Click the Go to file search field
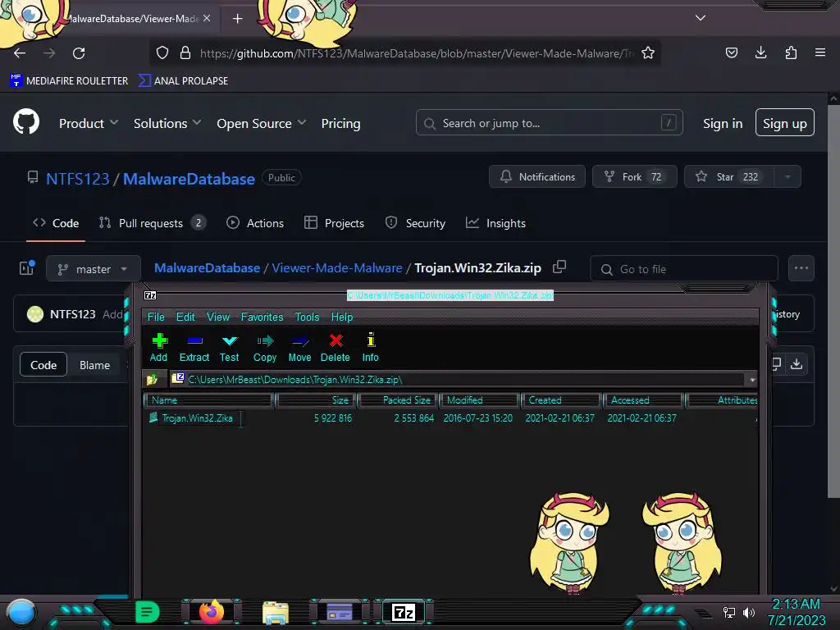The height and width of the screenshot is (630, 840). 683,269
